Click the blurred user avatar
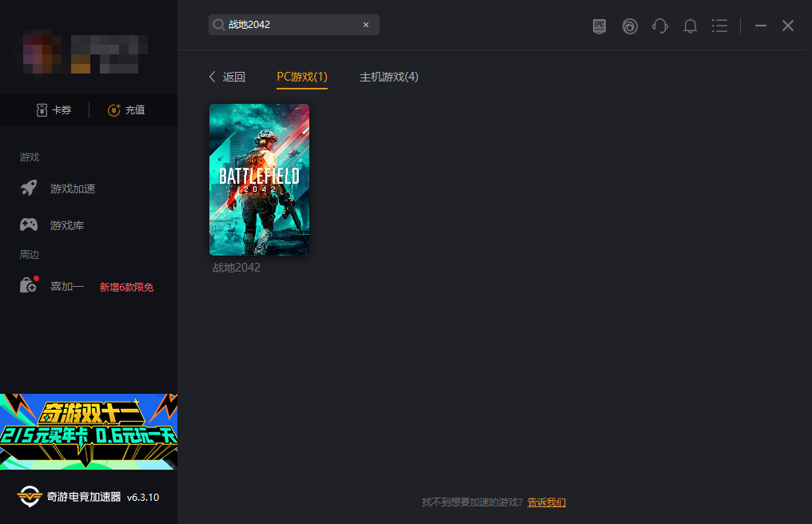This screenshot has height=524, width=812. (42, 52)
